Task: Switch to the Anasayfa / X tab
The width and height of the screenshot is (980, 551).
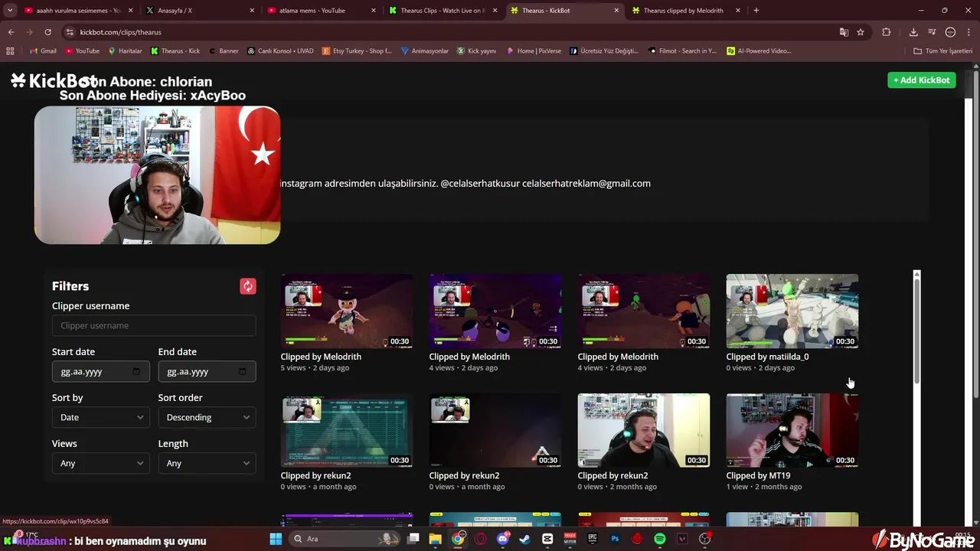Action: pyautogui.click(x=201, y=11)
